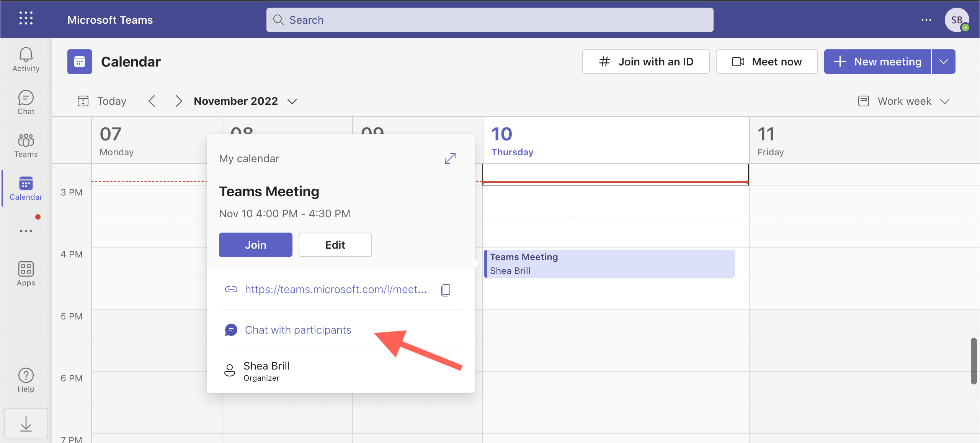The width and height of the screenshot is (980, 443).
Task: Click Microsoft Teams title text
Action: [x=110, y=20]
